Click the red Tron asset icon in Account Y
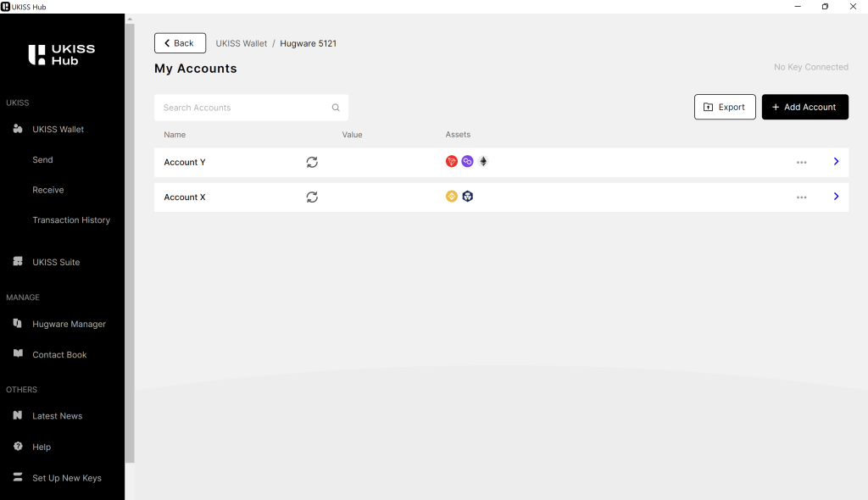Screen dimensions: 868x500 pos(452,161)
